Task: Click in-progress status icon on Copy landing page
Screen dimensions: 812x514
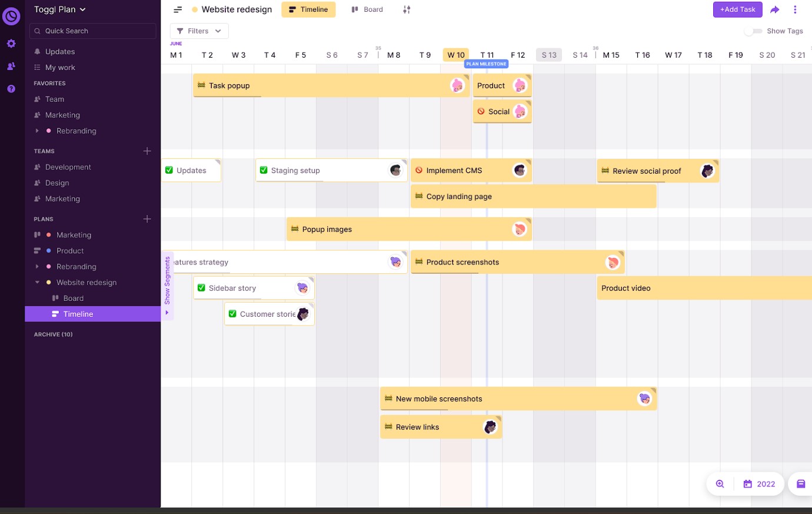Action: (x=419, y=196)
